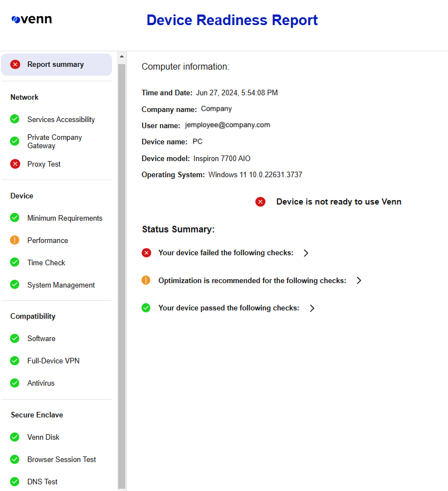Click the orange warning icon beside Performance
Image resolution: width=448 pixels, height=491 pixels.
point(14,240)
